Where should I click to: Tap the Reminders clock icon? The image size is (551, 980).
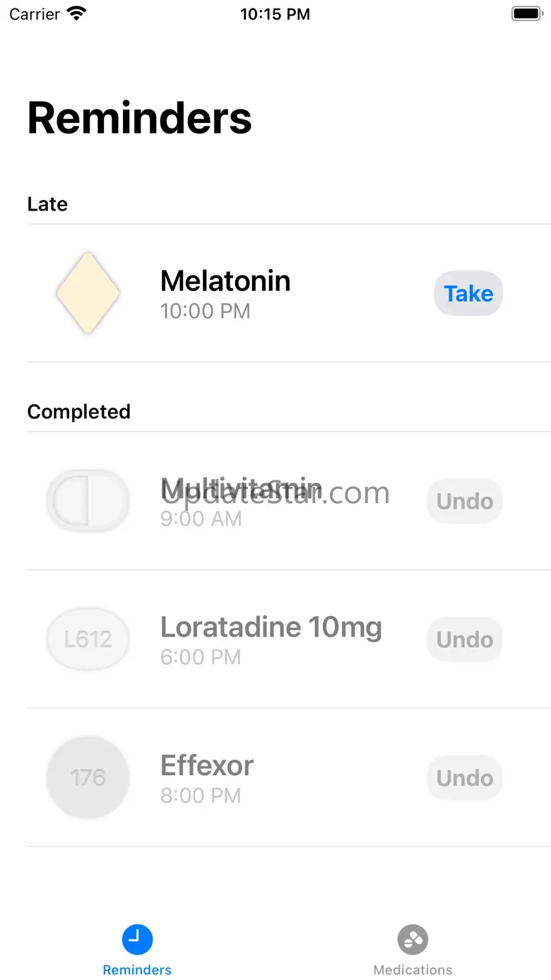pos(137,939)
